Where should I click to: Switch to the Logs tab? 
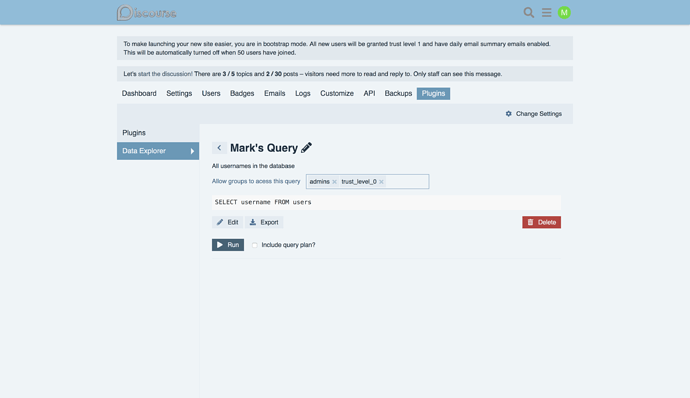(x=303, y=93)
